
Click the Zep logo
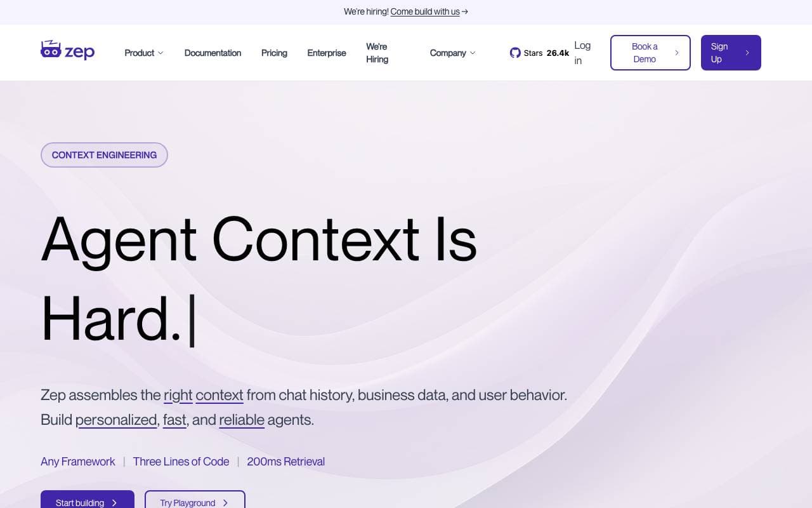[68, 50]
